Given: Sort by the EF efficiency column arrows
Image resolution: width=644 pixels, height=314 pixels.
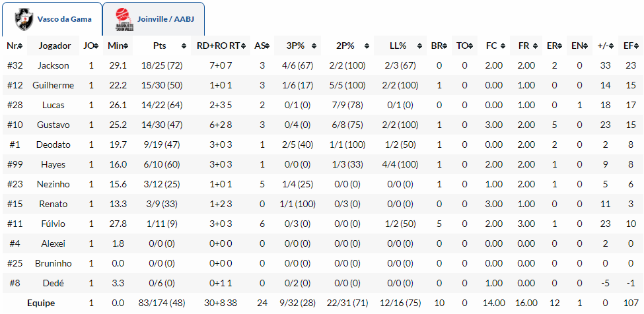Looking at the screenshot, I should coord(637,46).
